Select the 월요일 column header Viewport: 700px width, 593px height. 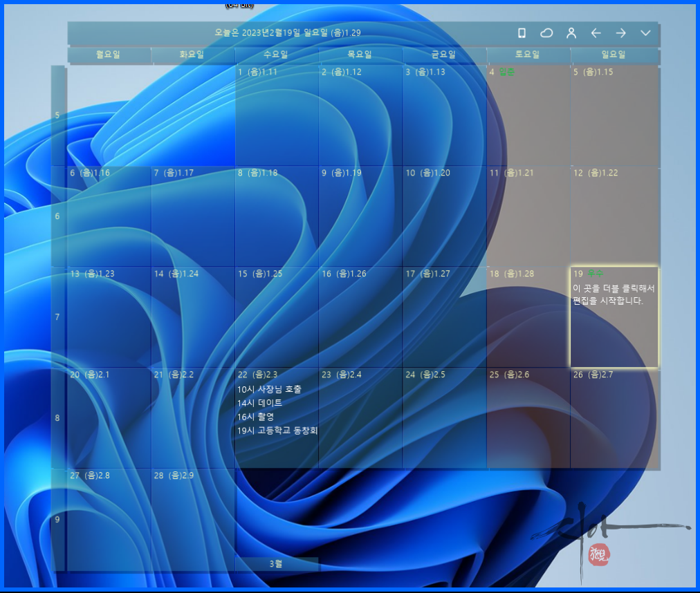pyautogui.click(x=109, y=55)
